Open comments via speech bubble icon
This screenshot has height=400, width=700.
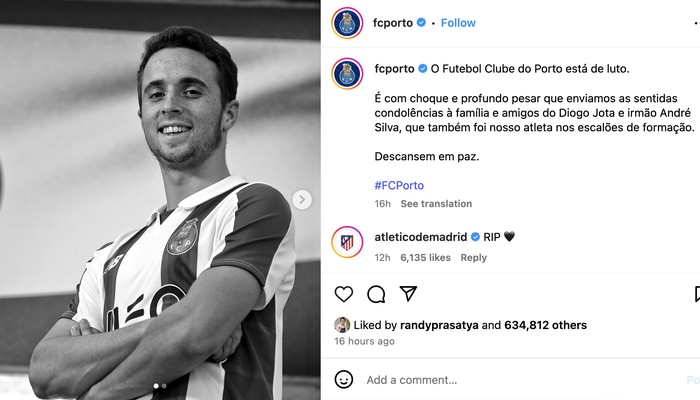point(376,294)
